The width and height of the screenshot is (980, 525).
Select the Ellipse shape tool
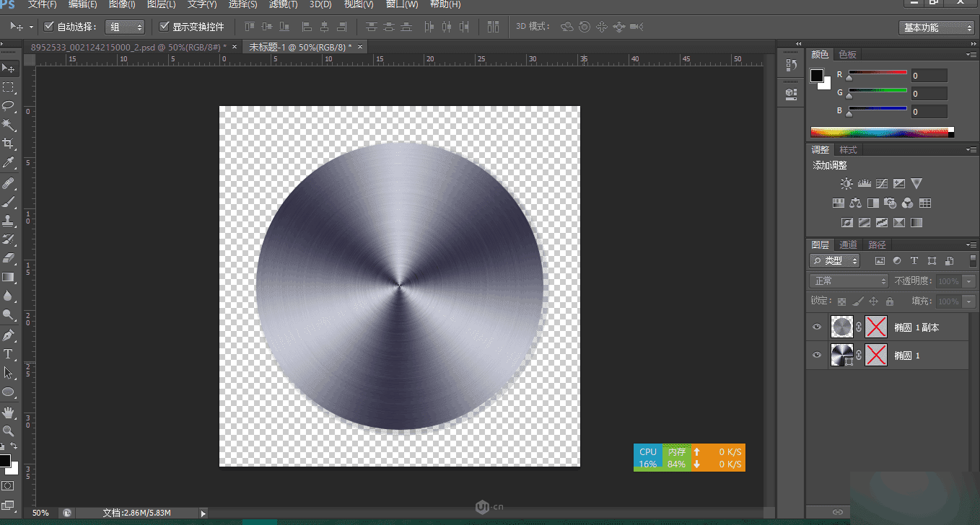pos(9,392)
